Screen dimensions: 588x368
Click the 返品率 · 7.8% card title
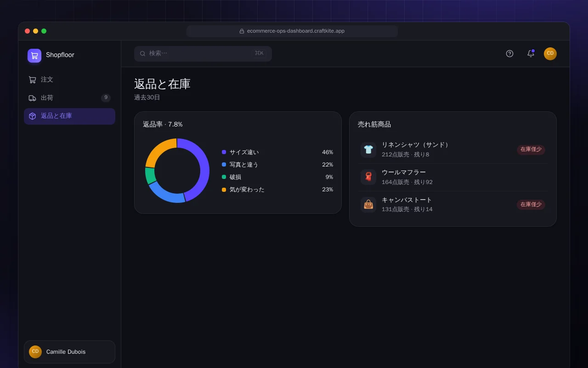[163, 124]
